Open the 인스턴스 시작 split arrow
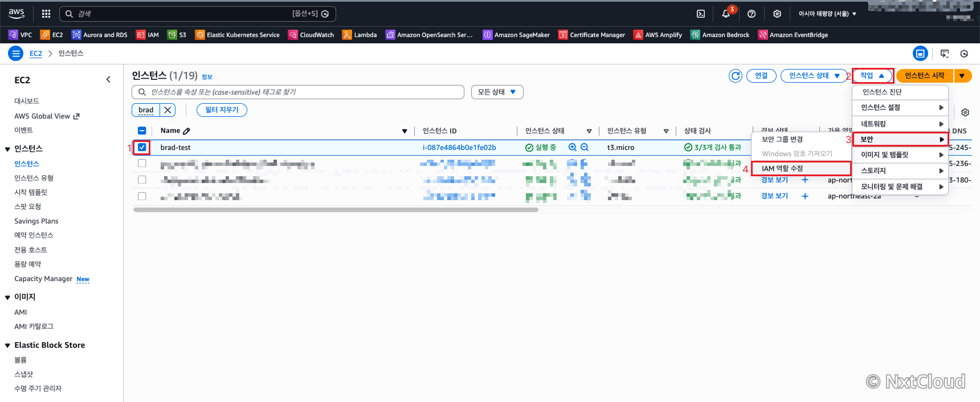The height and width of the screenshot is (402, 980). coord(962,76)
